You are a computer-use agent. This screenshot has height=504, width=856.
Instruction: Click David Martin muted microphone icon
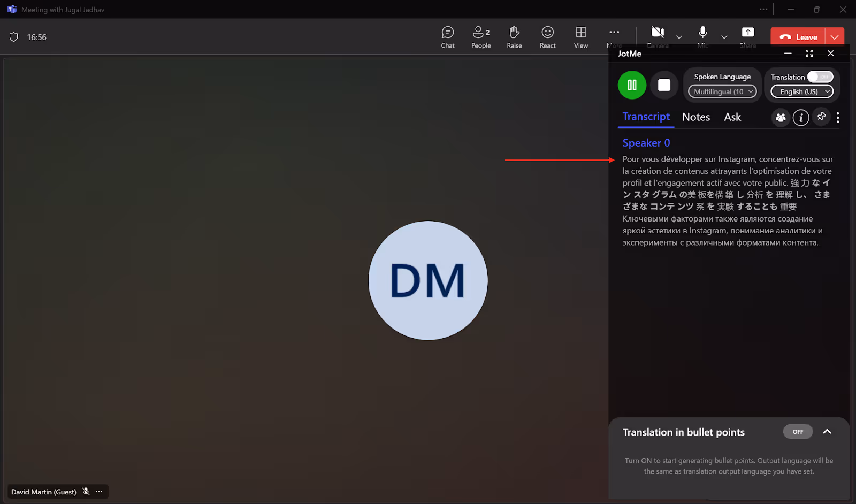[86, 492]
